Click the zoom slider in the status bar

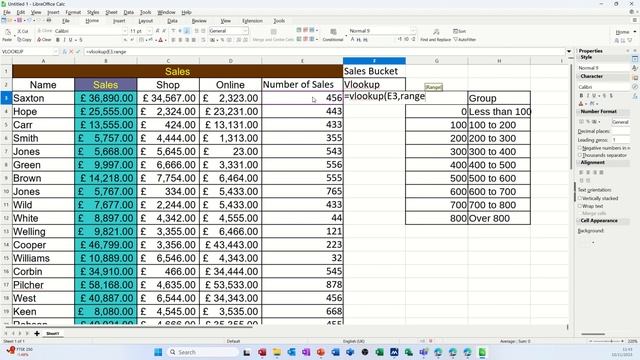pos(606,341)
